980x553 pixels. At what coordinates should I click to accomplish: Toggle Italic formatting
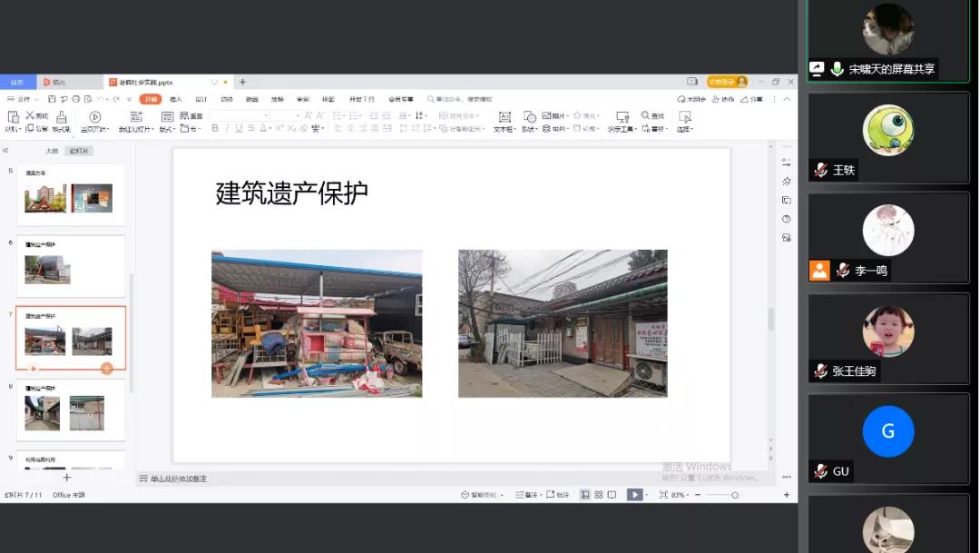[227, 129]
